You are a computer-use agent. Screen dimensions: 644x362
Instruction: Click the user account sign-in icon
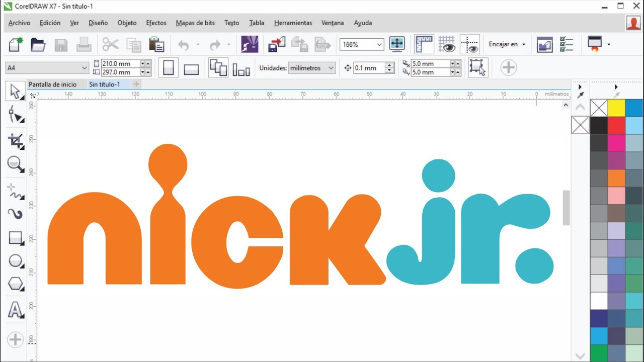pos(633,23)
